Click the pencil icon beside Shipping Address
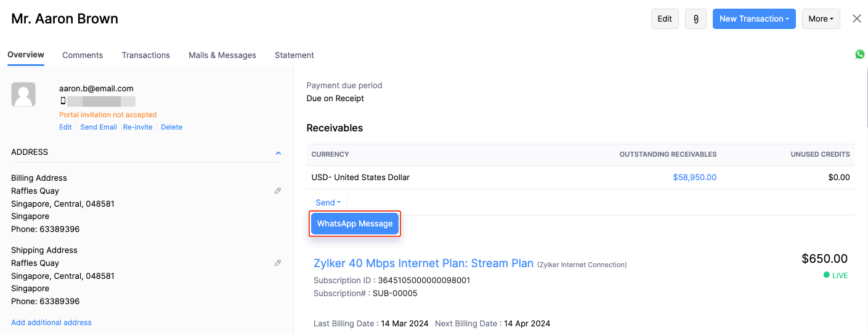Screen dimensions: 868x335 (278, 263)
